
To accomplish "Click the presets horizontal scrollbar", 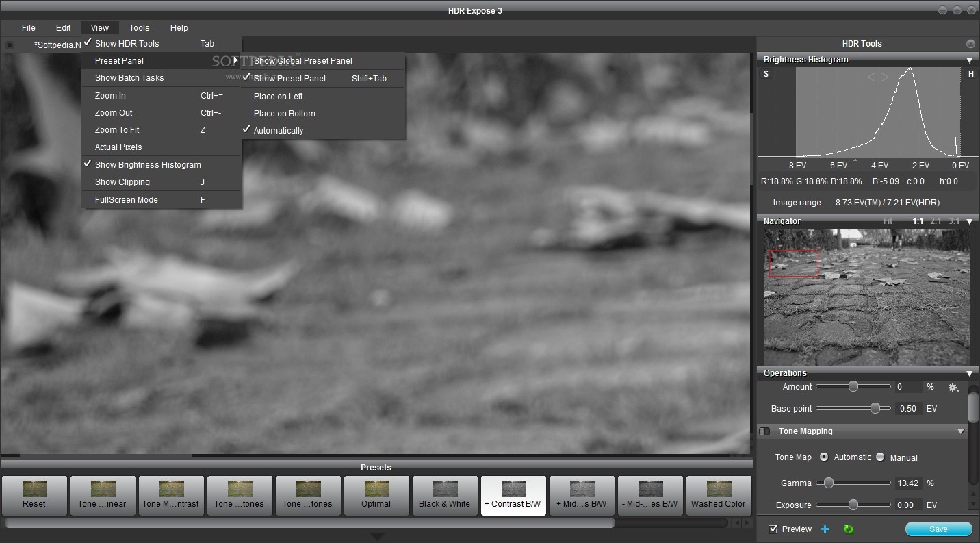I will (309, 522).
